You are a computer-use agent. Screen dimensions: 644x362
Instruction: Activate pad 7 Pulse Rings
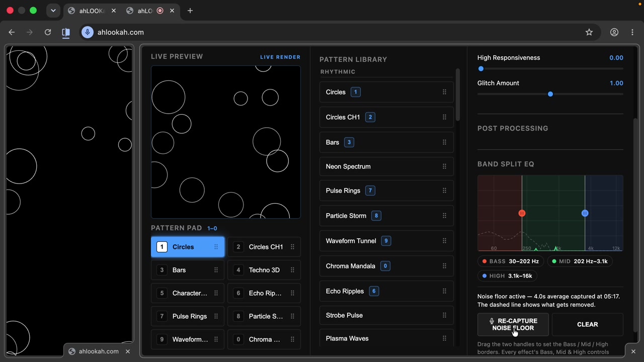tap(188, 316)
